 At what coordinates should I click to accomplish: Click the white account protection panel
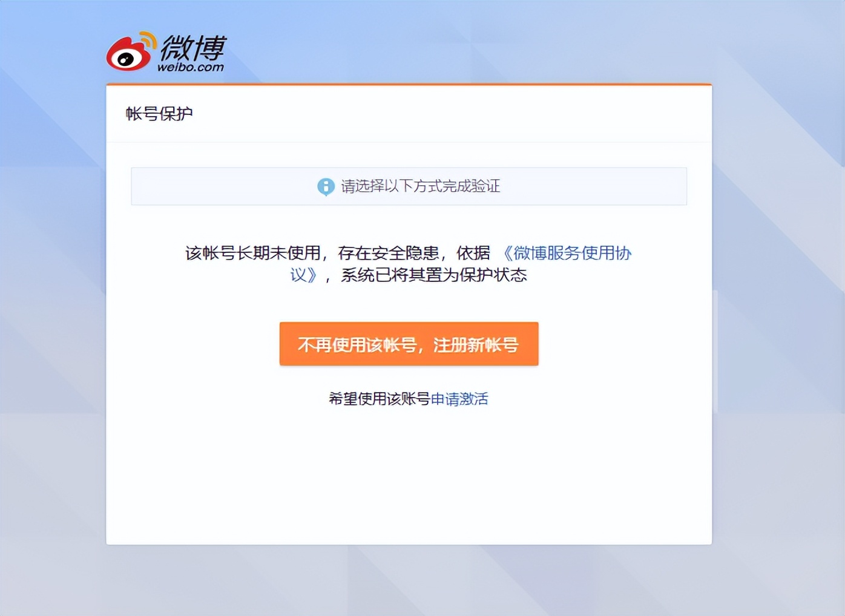pyautogui.click(x=409, y=472)
